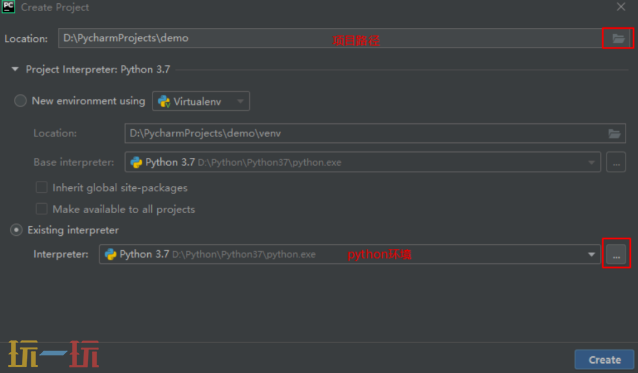
Task: Select Existing interpreter radio button
Action: [16, 230]
